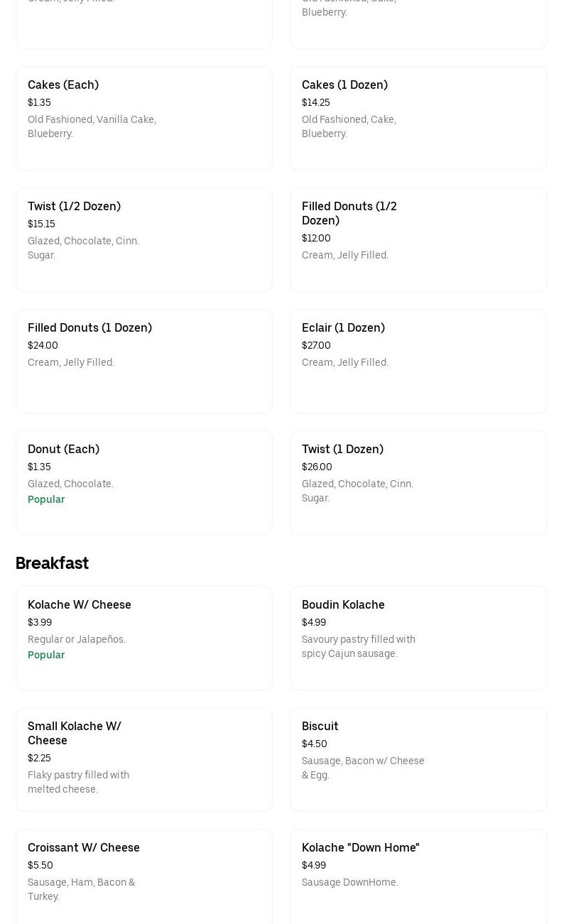The width and height of the screenshot is (571, 924).
Task: Open the Filled Donuts (1 Dozen) item
Action: (x=143, y=361)
